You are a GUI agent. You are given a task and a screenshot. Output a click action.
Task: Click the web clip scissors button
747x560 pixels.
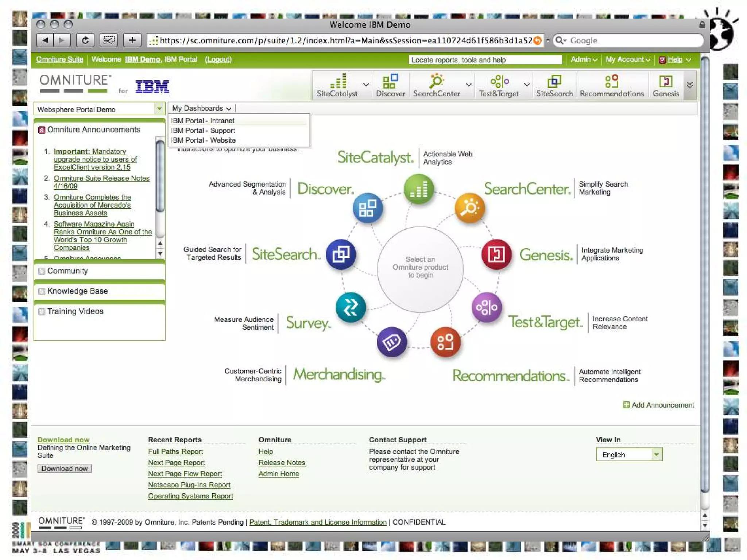pos(109,40)
